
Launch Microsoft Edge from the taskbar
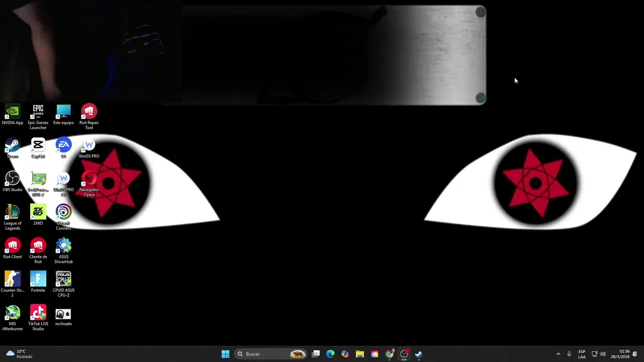coord(330,354)
